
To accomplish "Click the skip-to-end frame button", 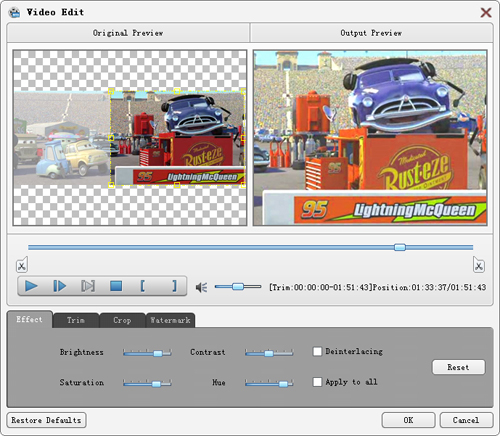I will (x=88, y=286).
